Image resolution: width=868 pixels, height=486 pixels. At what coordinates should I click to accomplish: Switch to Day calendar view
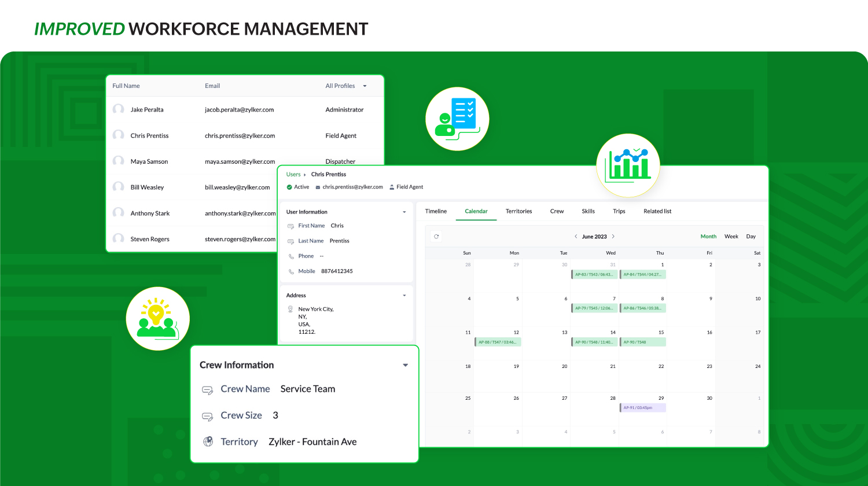[x=751, y=236]
